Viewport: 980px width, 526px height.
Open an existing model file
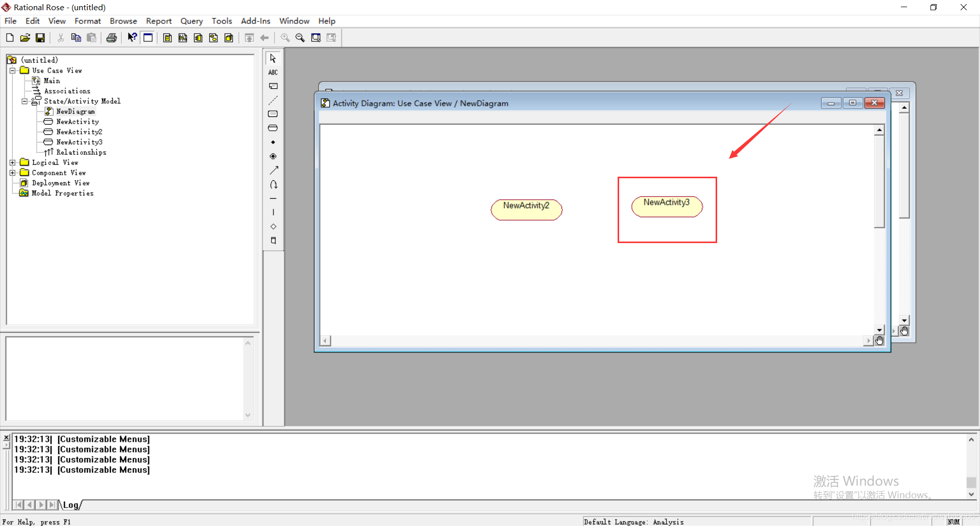25,38
